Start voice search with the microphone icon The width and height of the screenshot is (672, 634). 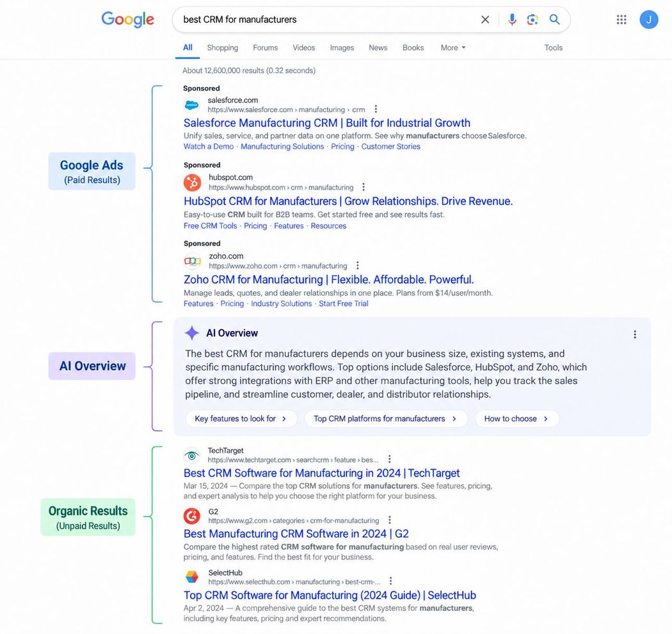coord(512,20)
